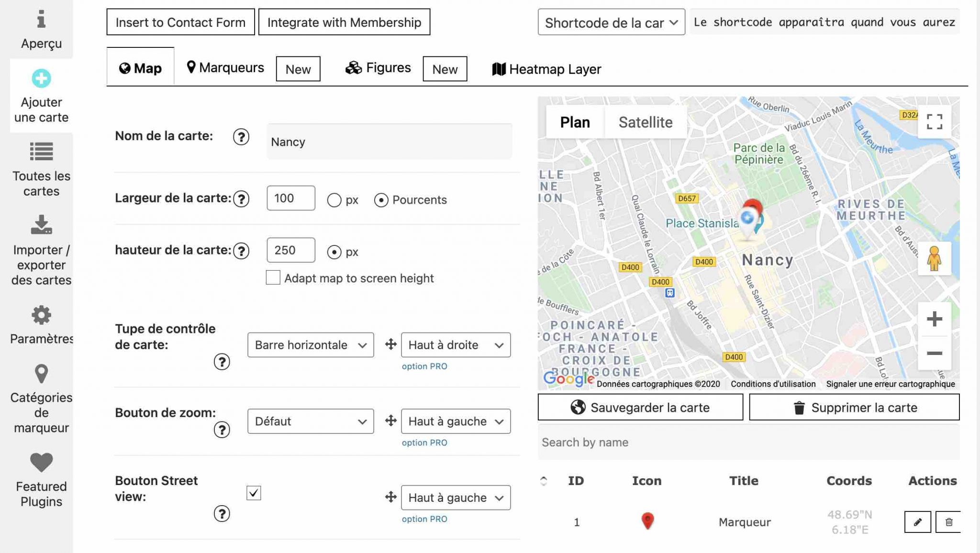Click New button next to Marqueurs
The image size is (980, 553).
(298, 69)
